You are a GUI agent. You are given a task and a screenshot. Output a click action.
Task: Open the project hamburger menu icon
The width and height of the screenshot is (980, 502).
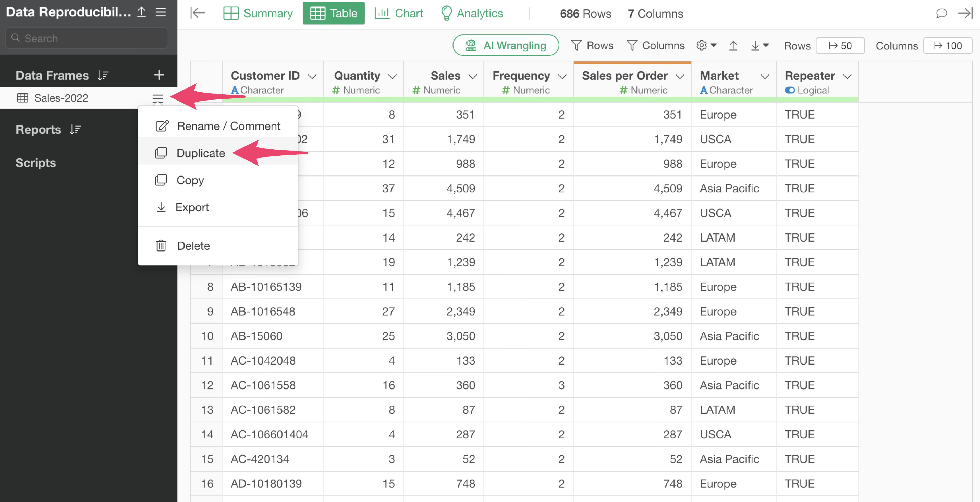161,12
